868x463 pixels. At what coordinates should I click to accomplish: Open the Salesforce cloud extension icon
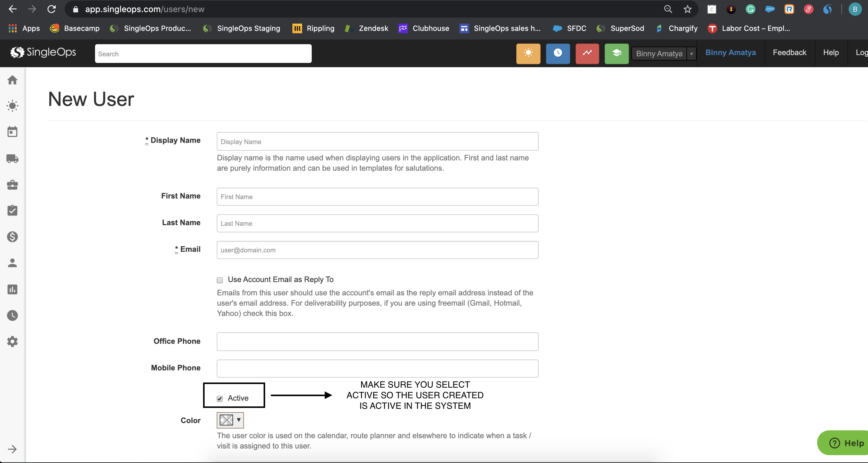pyautogui.click(x=770, y=9)
